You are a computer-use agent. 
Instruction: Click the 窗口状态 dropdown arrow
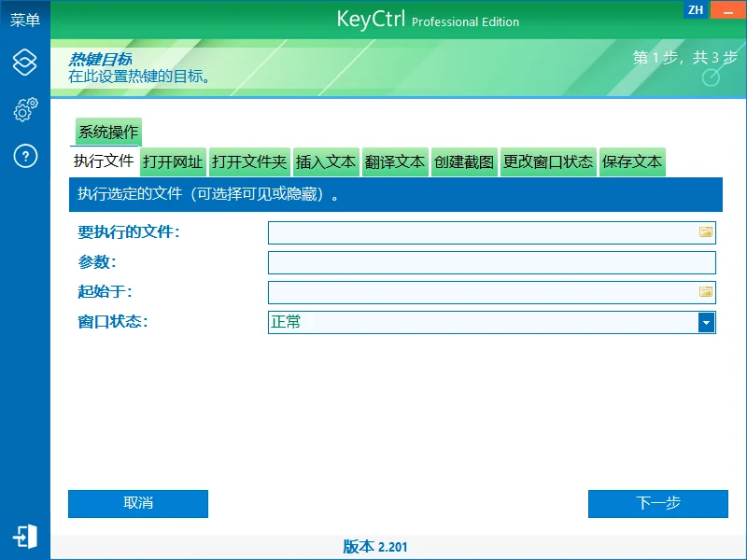[x=706, y=322]
